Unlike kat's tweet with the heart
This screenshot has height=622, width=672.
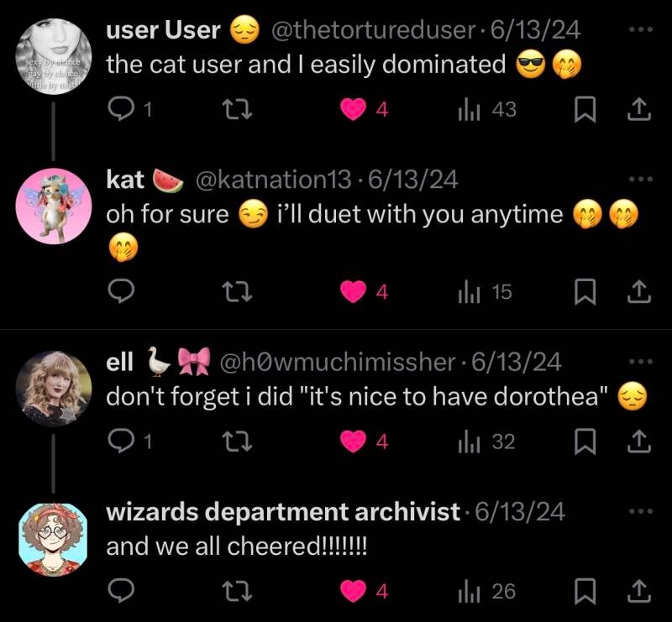353,292
